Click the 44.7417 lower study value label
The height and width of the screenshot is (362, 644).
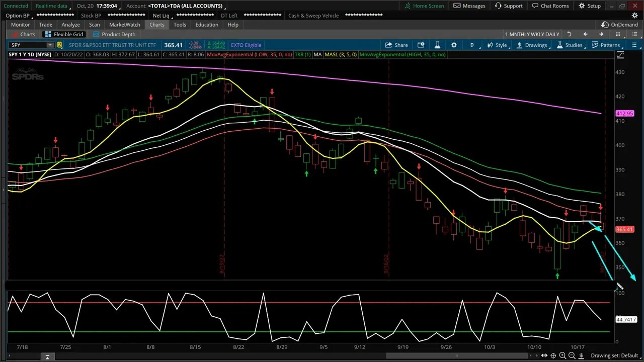(x=626, y=319)
